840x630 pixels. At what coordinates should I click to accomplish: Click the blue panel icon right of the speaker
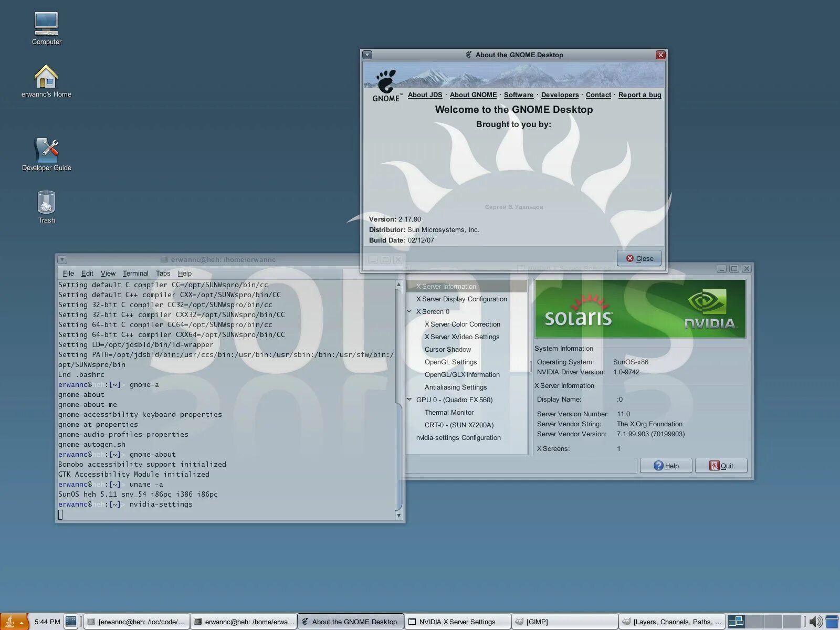(x=832, y=622)
